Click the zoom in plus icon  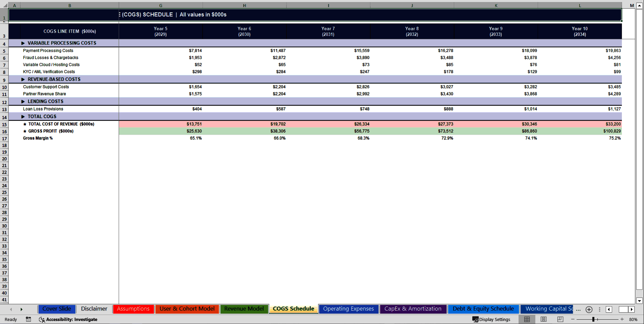[x=622, y=319]
